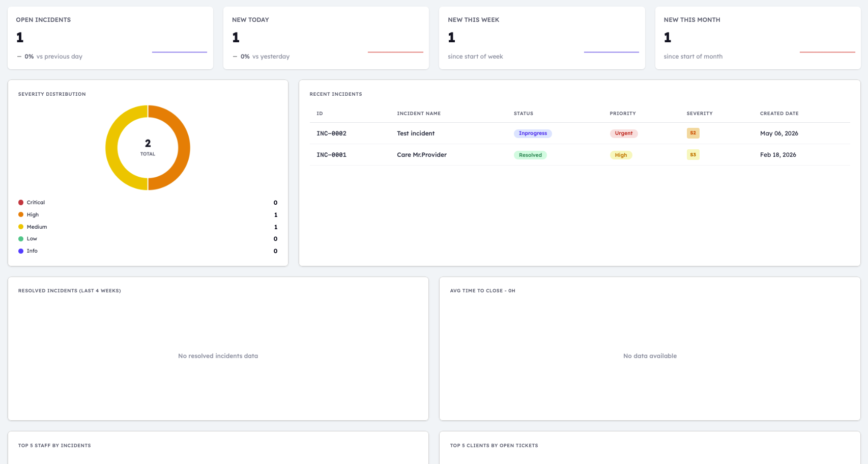Click the 2 Total donut center
Image resolution: width=868 pixels, height=464 pixels.
148,148
